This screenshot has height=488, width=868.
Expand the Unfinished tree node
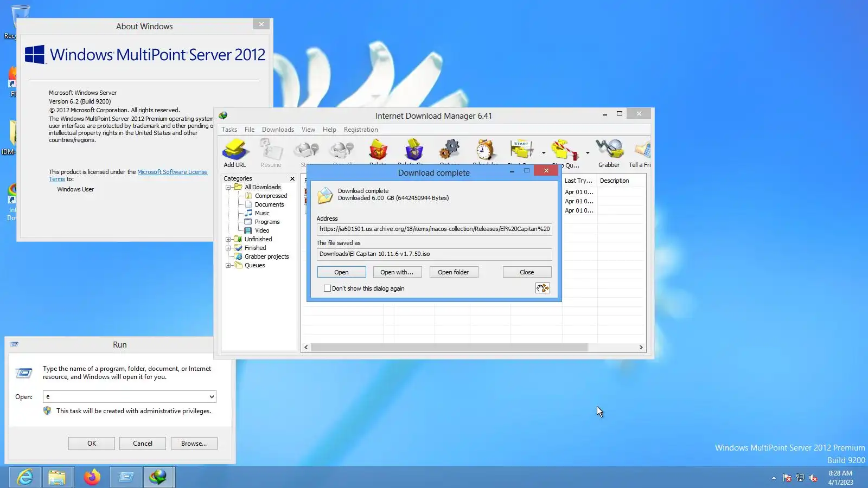tap(228, 239)
